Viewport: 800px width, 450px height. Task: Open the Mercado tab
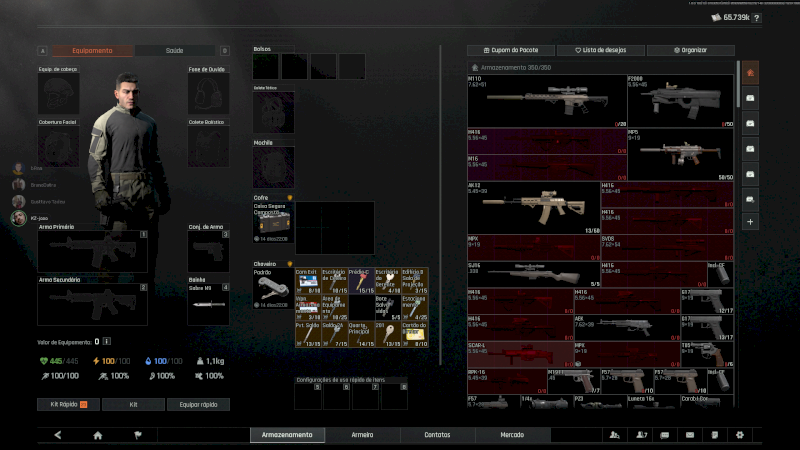click(x=512, y=435)
